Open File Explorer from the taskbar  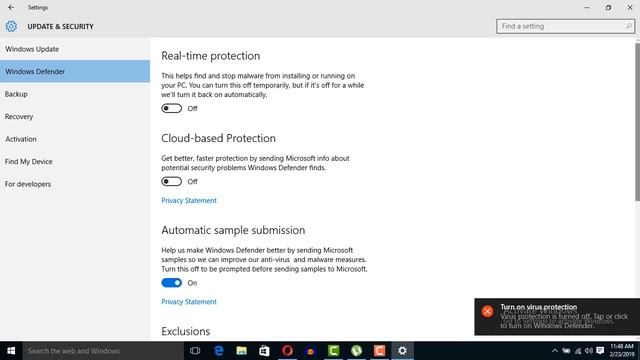tap(242, 351)
